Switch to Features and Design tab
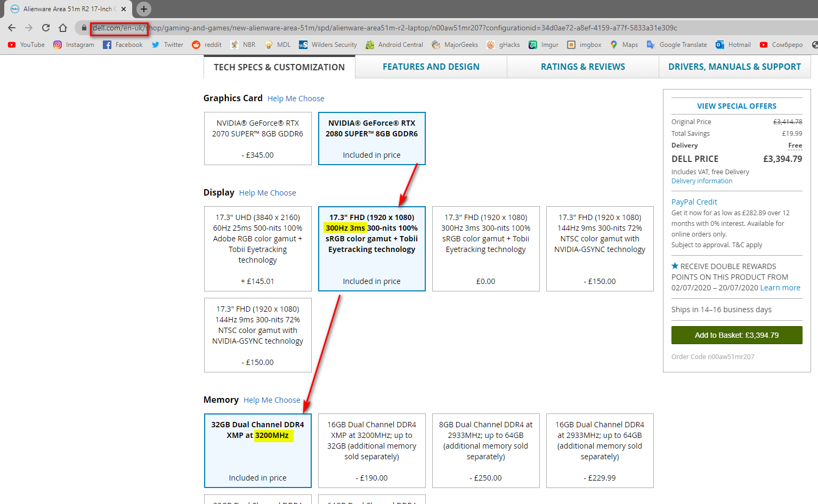 (x=431, y=67)
